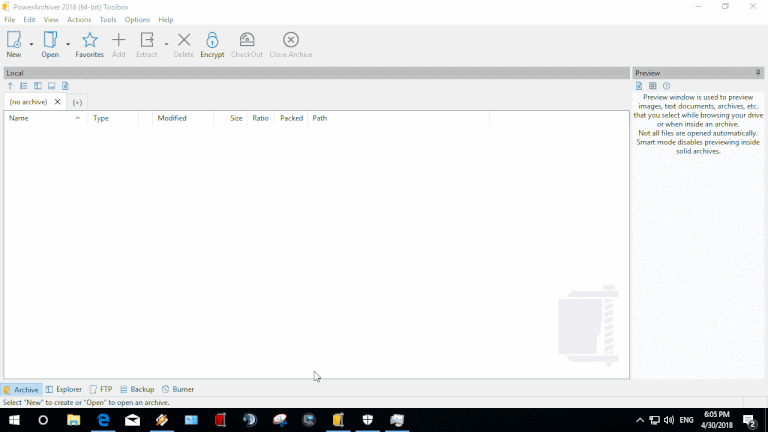Toggle the folder pane icon in Local panel
768x432 pixels.
(38, 86)
